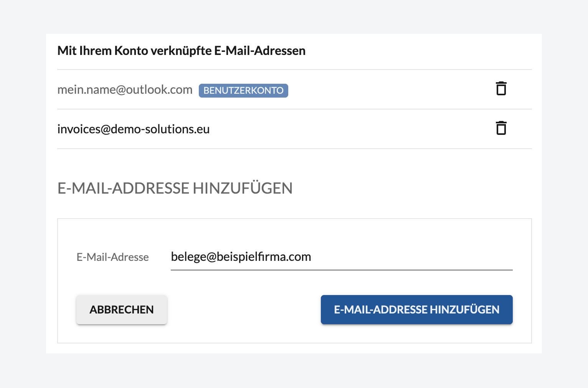Viewport: 588px width, 388px height.
Task: Click the BENUTZERKONTO badge
Action: coord(243,91)
